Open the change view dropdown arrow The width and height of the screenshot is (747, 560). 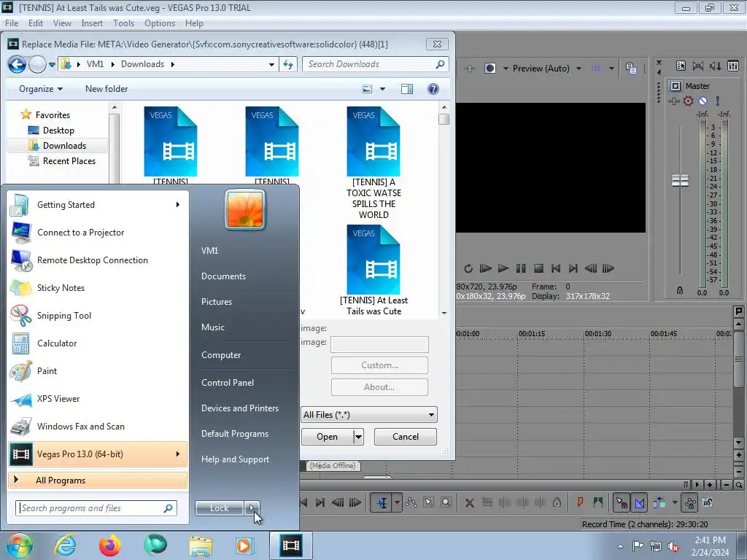[382, 89]
